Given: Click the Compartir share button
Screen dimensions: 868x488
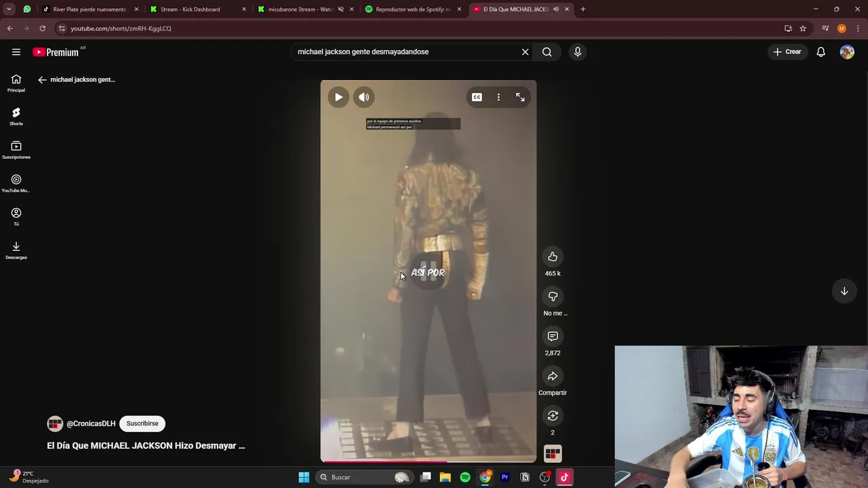Looking at the screenshot, I should (553, 376).
